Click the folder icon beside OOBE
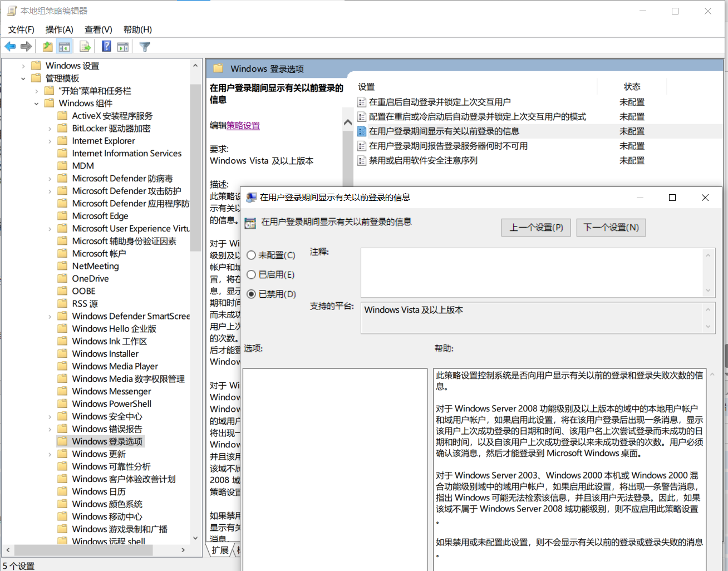The width and height of the screenshot is (728, 571). click(x=62, y=291)
